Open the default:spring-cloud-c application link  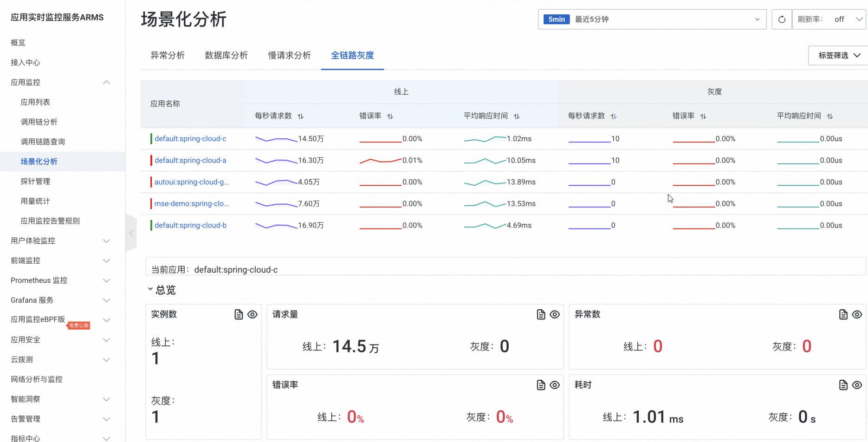coord(190,139)
